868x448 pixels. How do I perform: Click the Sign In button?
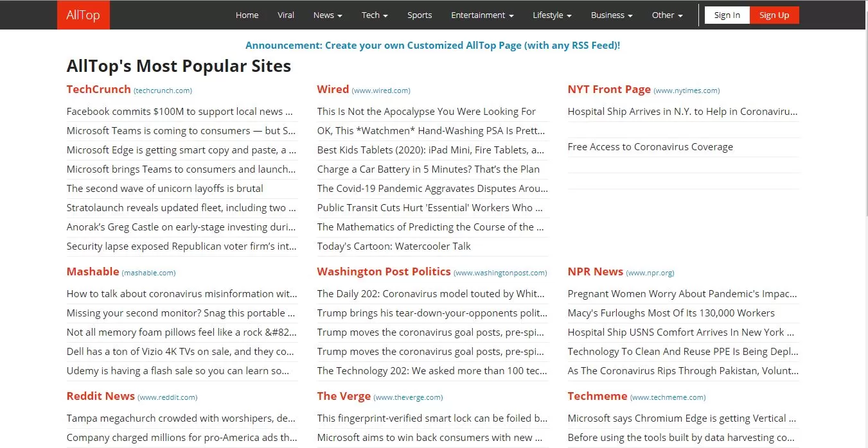727,15
